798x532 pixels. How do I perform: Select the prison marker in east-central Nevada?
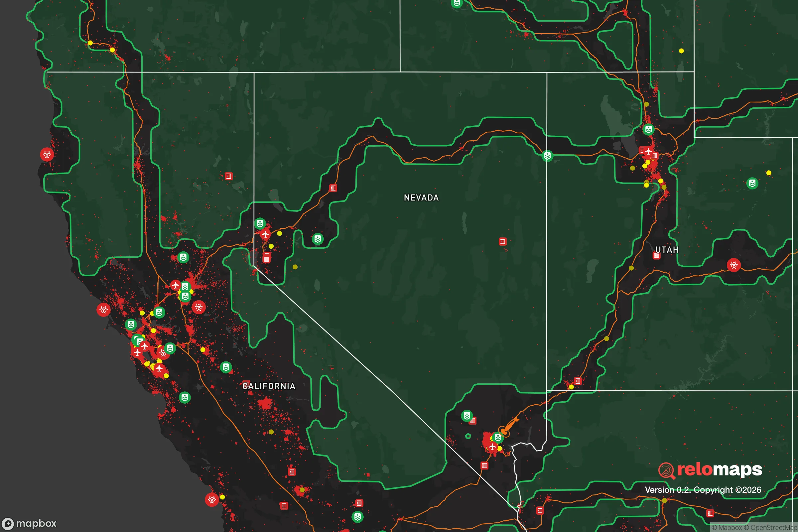click(x=502, y=242)
